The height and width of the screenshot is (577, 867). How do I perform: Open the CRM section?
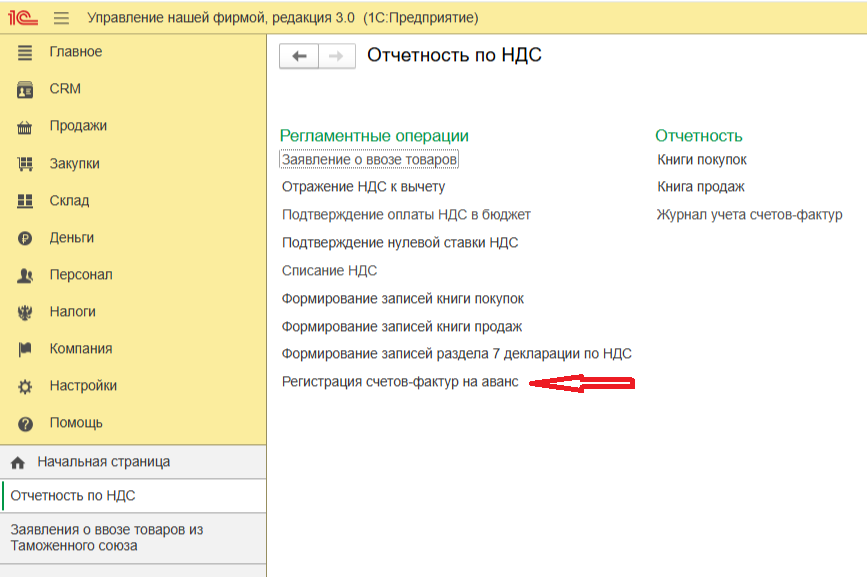(65, 88)
